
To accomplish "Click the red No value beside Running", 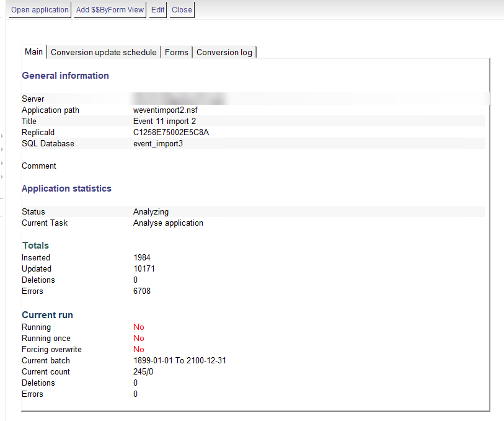I will coord(138,327).
